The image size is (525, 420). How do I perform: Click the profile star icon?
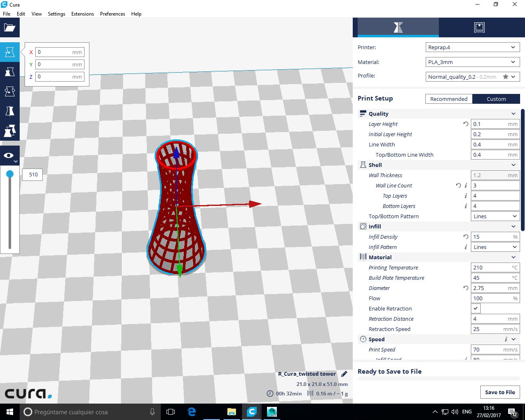coord(505,77)
